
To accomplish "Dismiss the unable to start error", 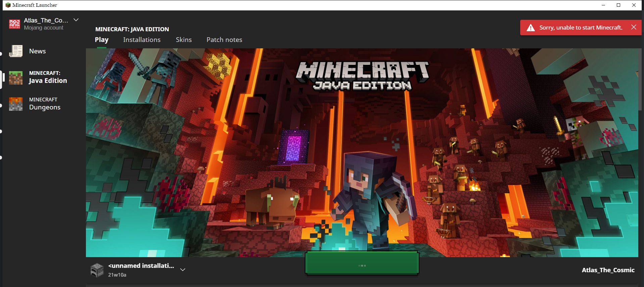I will click(633, 27).
